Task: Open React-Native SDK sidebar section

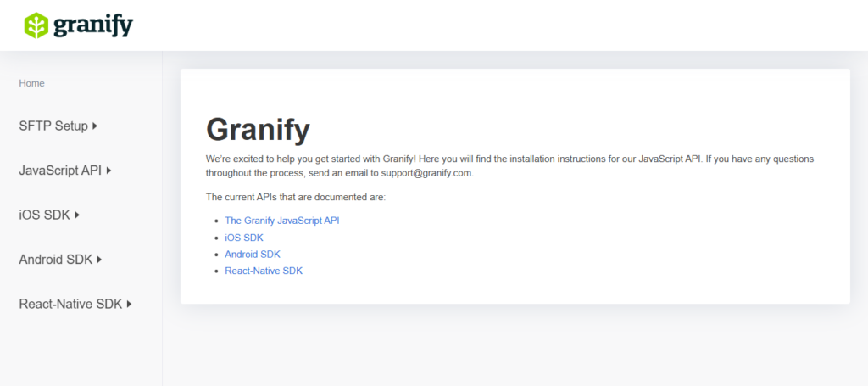Action: [x=70, y=304]
